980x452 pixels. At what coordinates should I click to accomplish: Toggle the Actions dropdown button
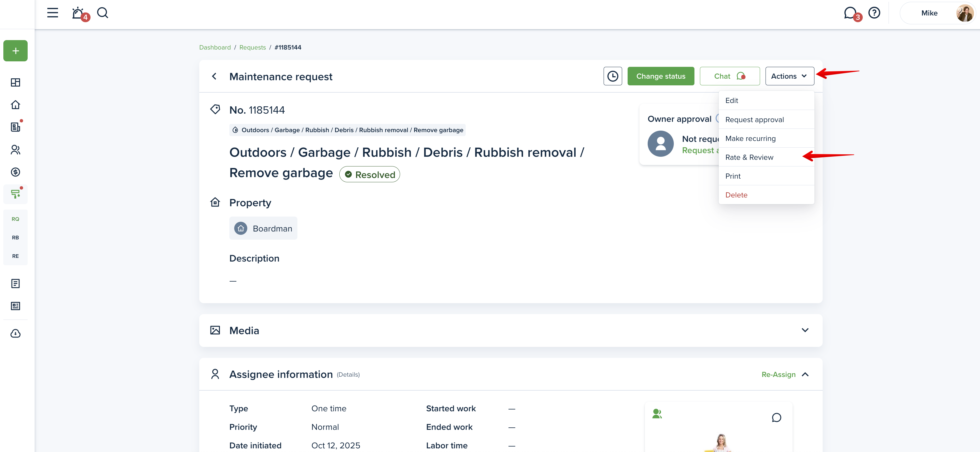click(790, 76)
